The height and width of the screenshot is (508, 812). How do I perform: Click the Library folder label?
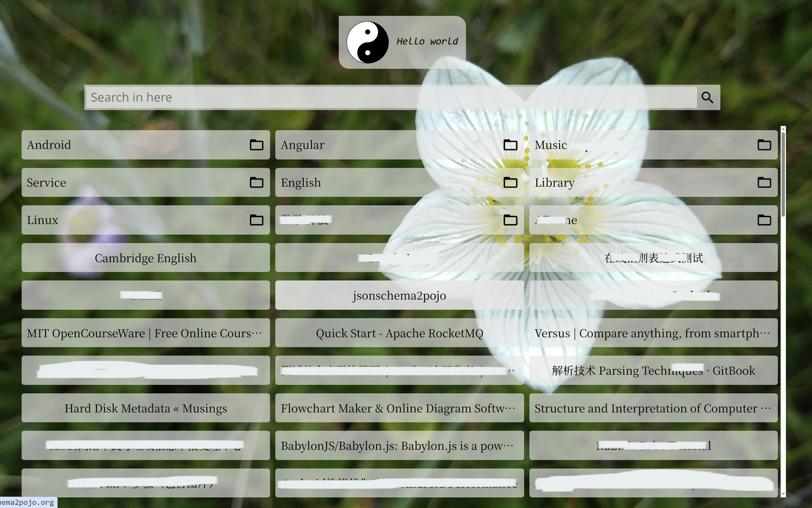click(x=554, y=182)
